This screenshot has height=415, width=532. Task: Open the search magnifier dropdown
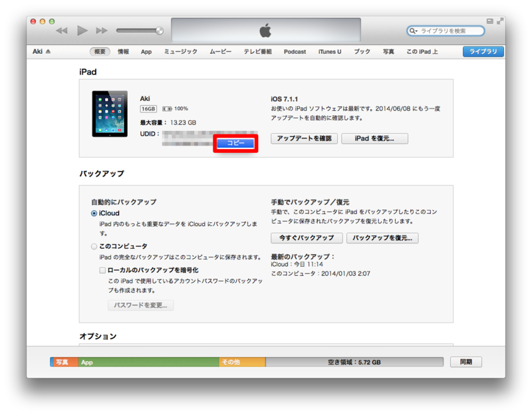[413, 31]
